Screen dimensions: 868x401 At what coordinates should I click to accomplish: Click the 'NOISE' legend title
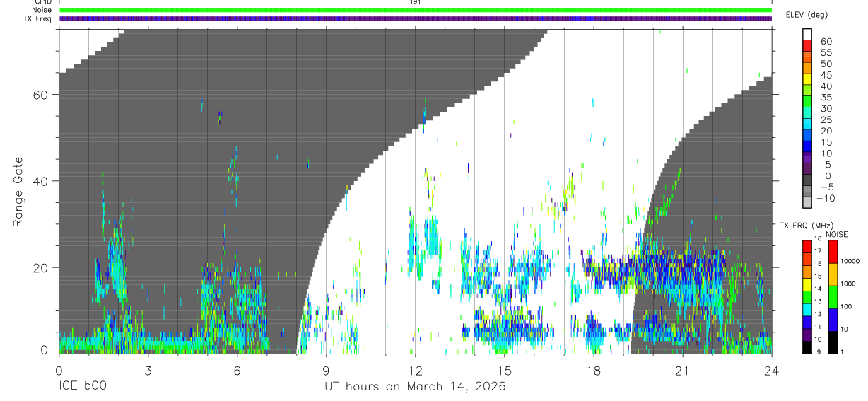tap(836, 234)
